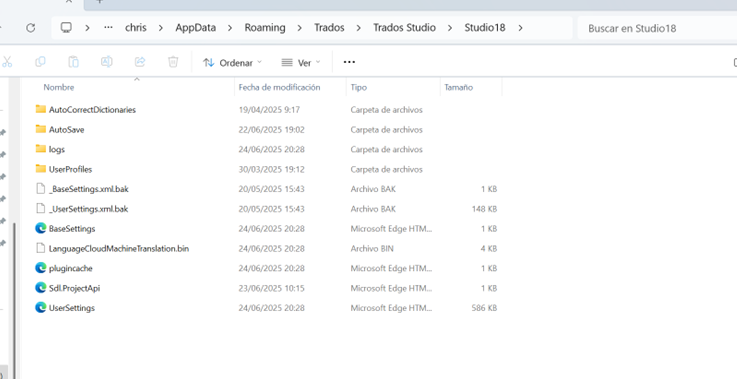Click the Refresh button near address bar
Image resolution: width=737 pixels, height=379 pixels.
coord(31,28)
